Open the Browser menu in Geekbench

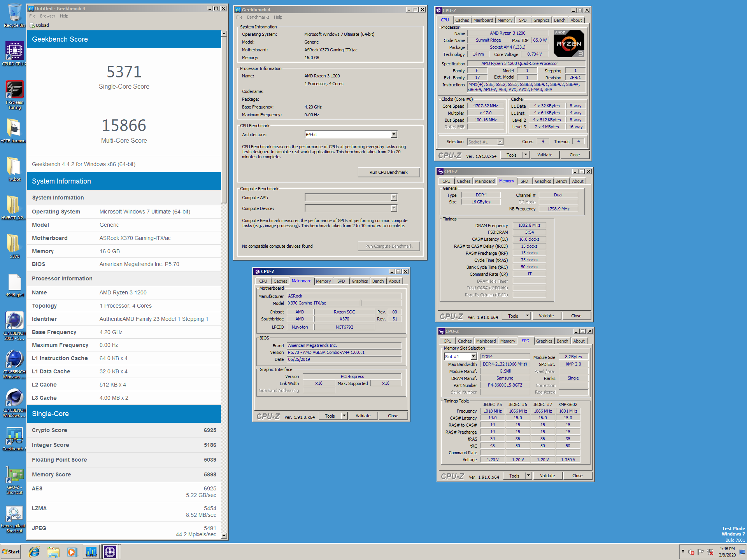47,16
